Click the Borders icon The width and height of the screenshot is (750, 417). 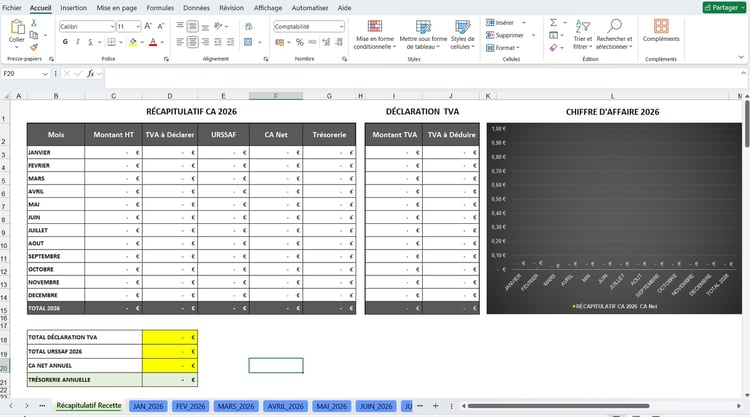point(111,42)
